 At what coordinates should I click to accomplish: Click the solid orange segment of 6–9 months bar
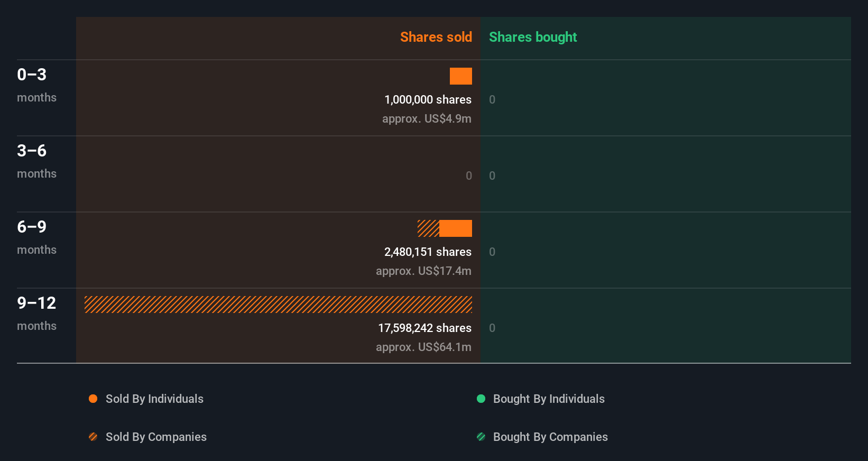tap(456, 228)
